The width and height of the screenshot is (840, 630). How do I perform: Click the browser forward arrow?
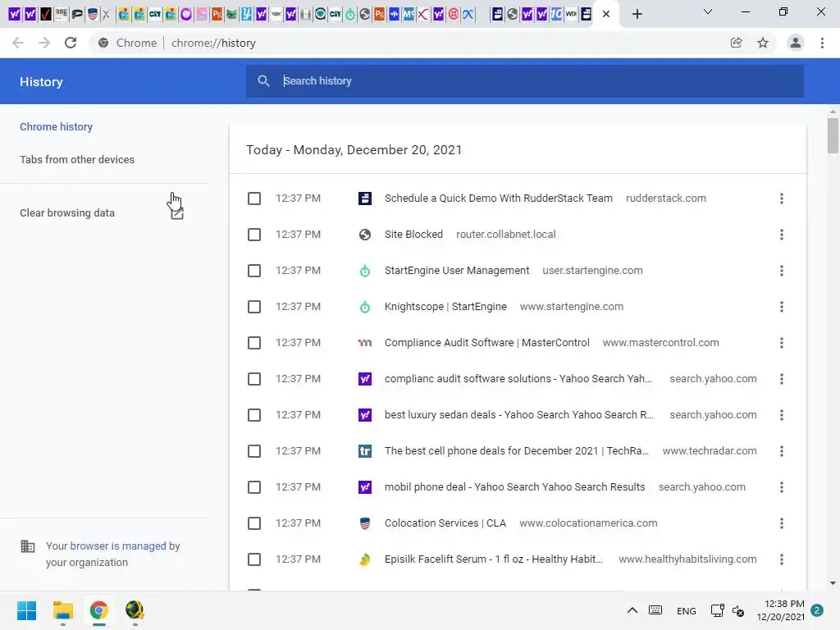[x=44, y=43]
